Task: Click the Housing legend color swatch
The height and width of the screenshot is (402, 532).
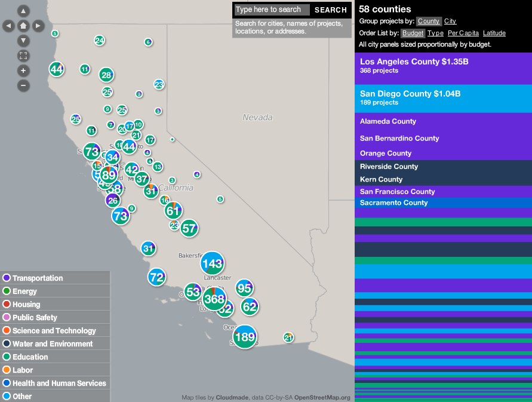Action: point(7,305)
